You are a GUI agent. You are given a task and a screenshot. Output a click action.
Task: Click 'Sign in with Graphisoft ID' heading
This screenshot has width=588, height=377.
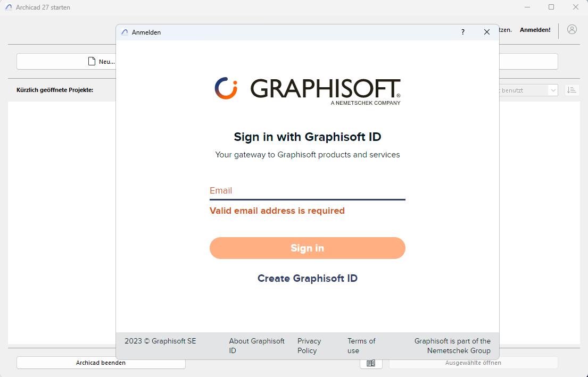[x=307, y=137]
